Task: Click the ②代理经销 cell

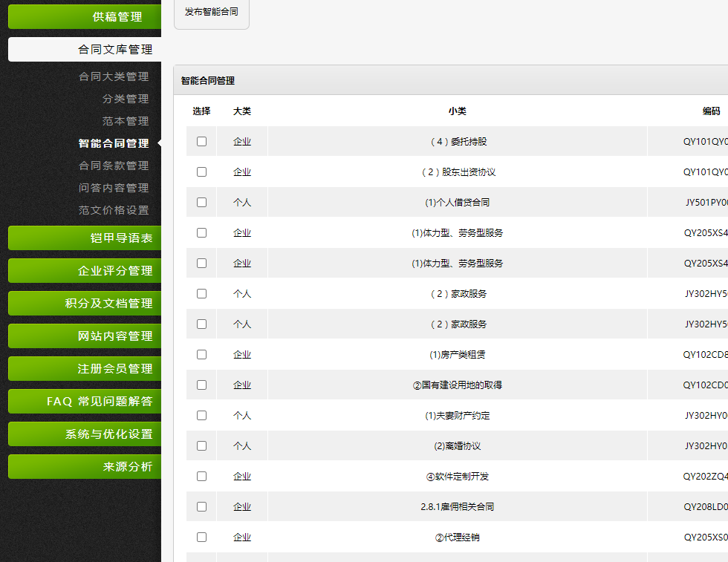Action: click(458, 537)
